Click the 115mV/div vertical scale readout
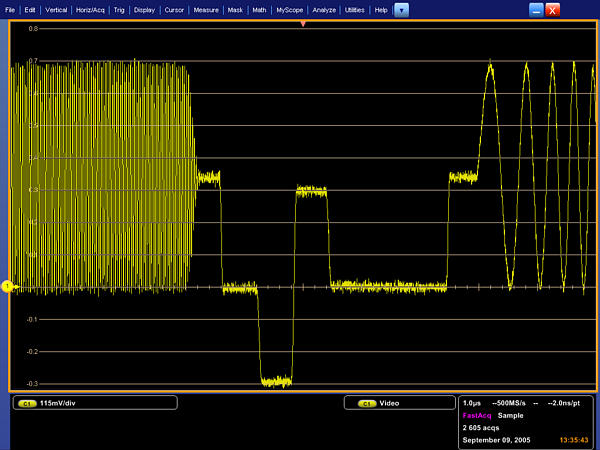600x450 pixels. click(56, 403)
